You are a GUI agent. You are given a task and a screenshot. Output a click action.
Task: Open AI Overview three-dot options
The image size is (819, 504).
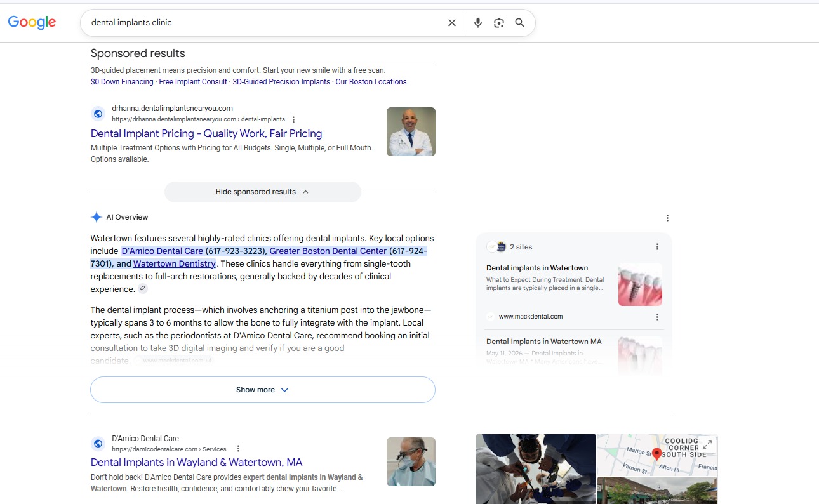point(667,218)
